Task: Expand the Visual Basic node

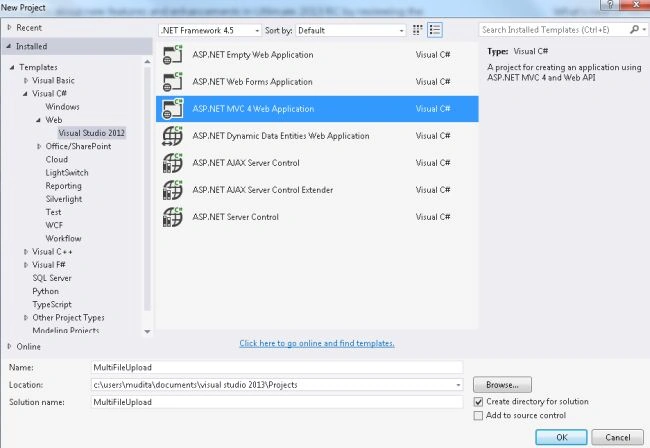Action: coord(26,80)
